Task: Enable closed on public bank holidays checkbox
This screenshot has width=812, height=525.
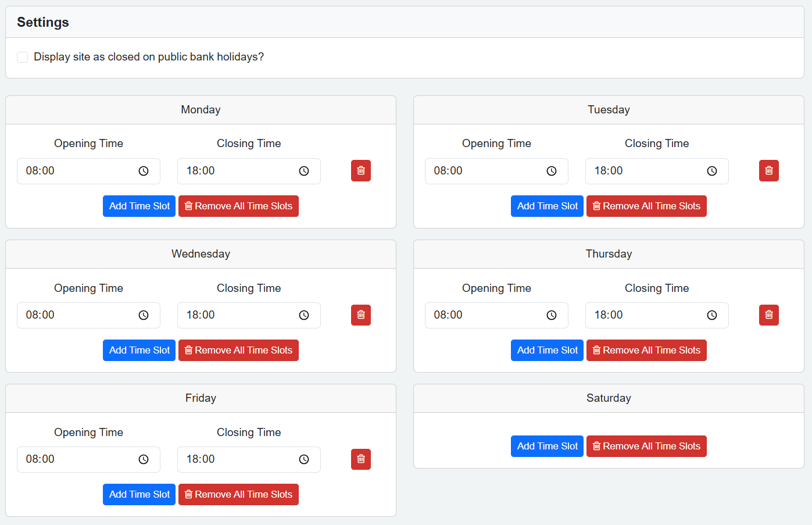Action: click(23, 57)
